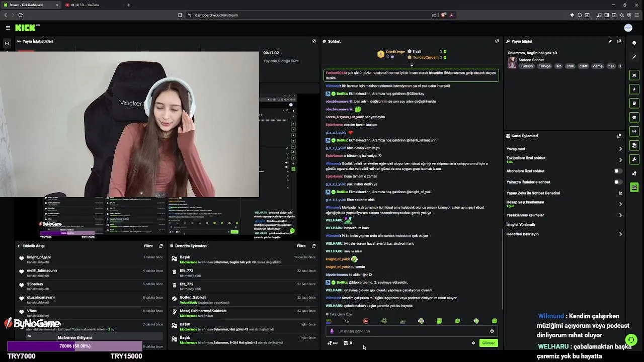Switch to the F.D. - YouTube tab
644x362 pixels.
pyautogui.click(x=92, y=5)
